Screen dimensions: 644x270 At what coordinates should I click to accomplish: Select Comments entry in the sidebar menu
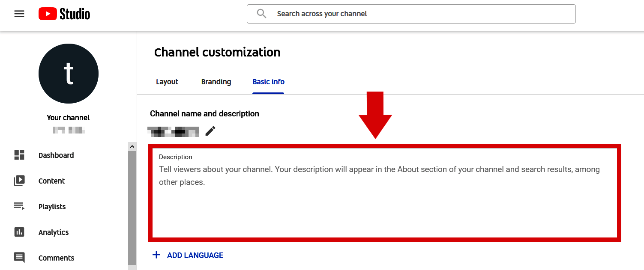tap(56, 258)
